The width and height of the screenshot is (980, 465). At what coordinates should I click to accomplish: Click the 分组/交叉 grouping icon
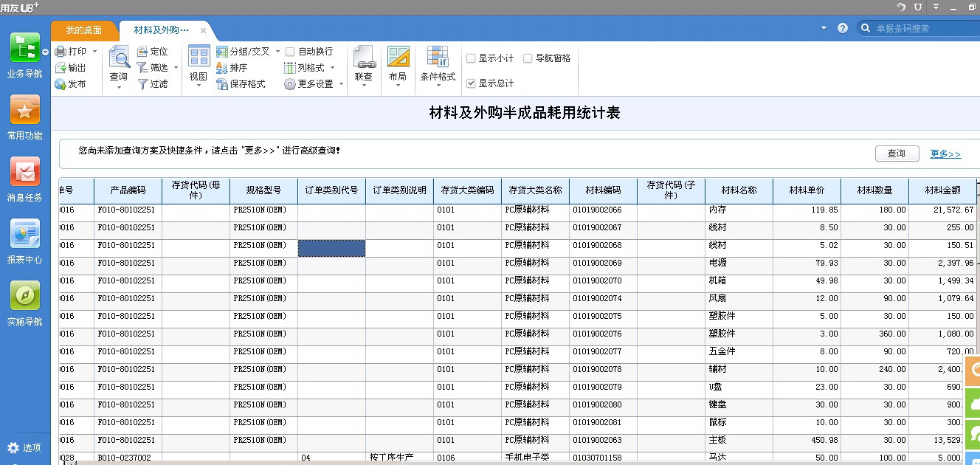222,52
